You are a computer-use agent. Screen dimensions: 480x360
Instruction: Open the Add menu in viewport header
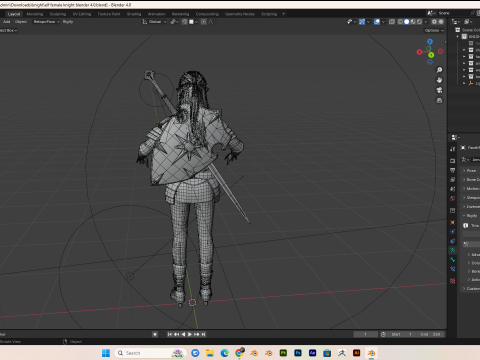click(7, 22)
